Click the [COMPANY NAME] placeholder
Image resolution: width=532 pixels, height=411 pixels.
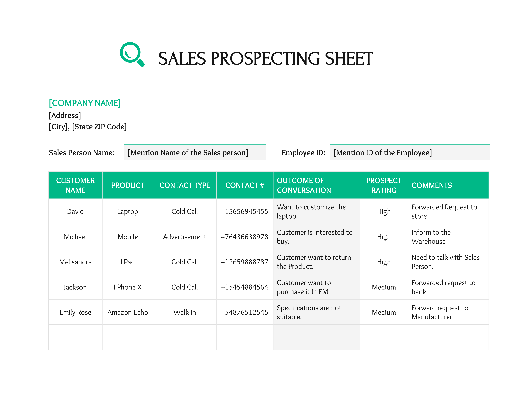coord(85,103)
